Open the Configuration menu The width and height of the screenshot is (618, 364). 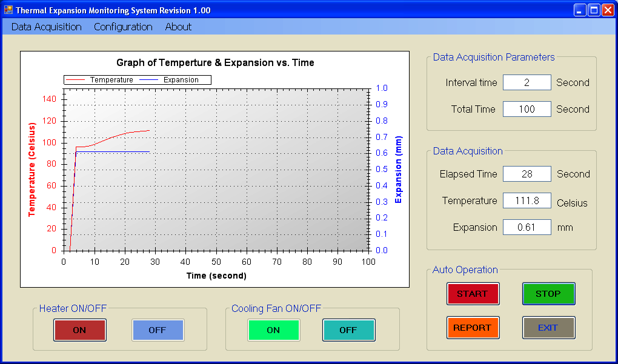[x=123, y=27]
